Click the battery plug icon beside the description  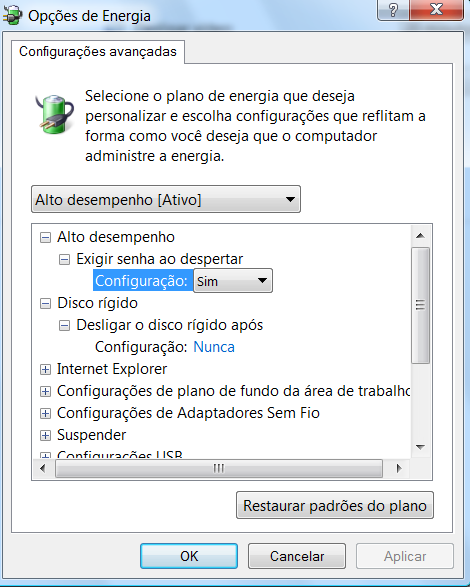click(x=55, y=114)
